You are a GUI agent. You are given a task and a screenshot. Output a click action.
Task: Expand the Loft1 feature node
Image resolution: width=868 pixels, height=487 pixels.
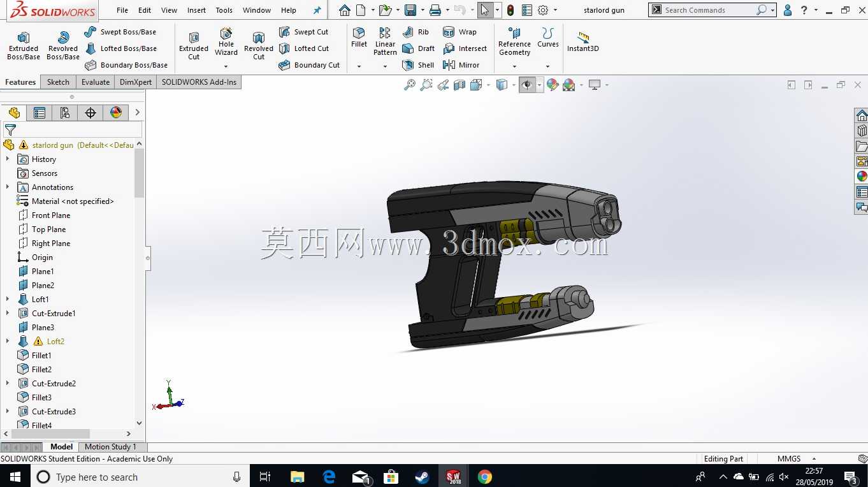(8, 300)
